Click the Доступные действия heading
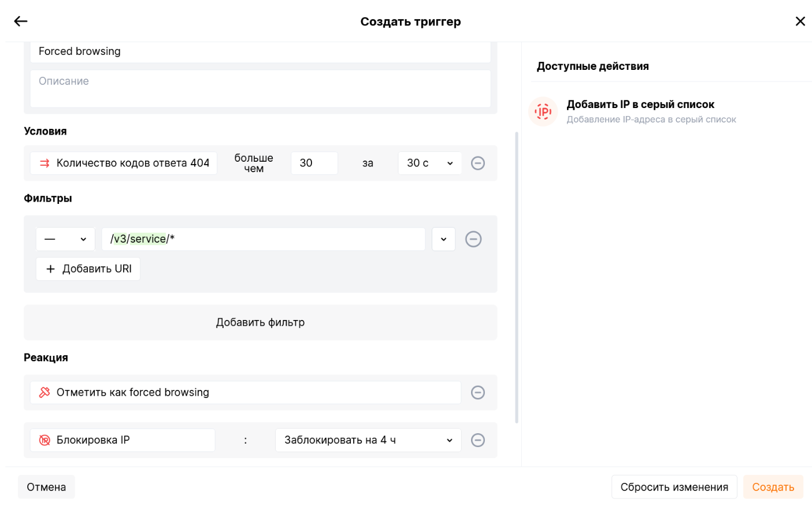 pos(593,66)
